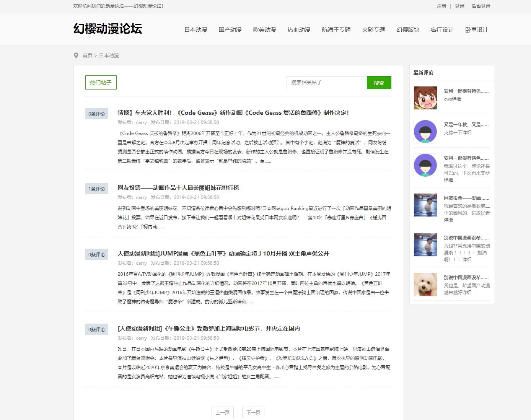
Task: Open the 幻樱版块 section
Action: pyautogui.click(x=408, y=29)
